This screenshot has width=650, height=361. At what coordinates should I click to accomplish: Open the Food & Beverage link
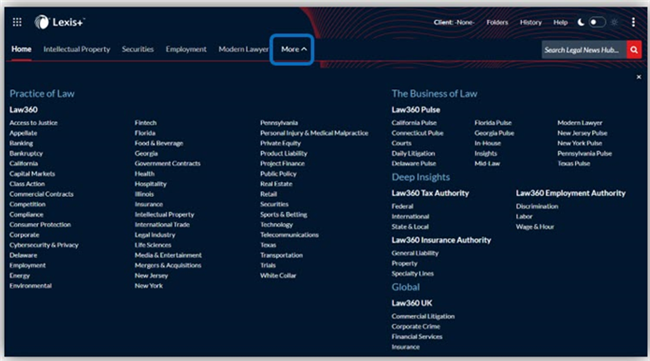(x=159, y=143)
